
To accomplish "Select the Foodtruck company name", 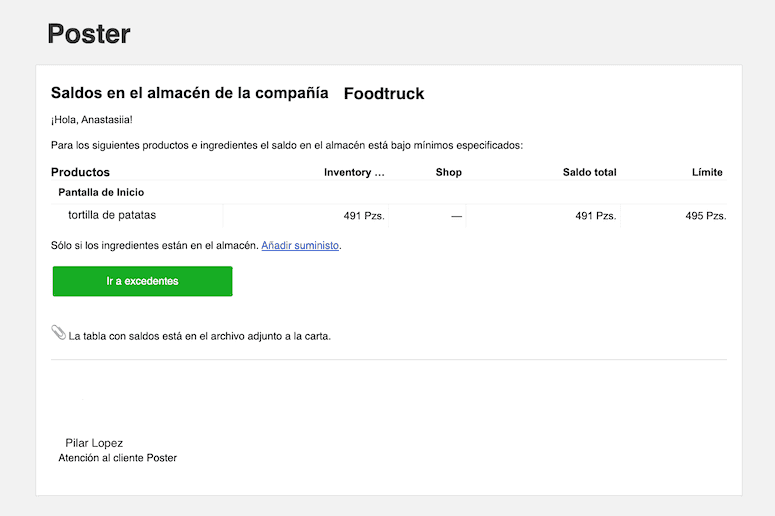I will [x=384, y=93].
